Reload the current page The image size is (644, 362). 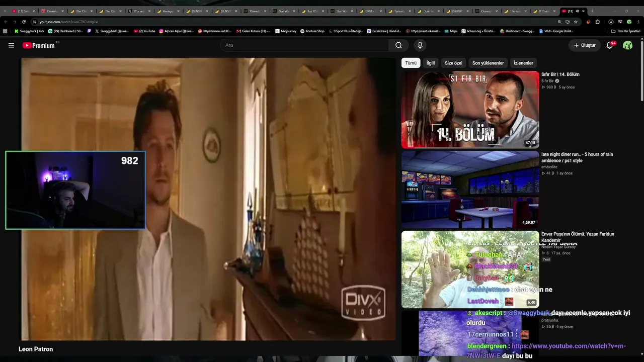tap(24, 22)
